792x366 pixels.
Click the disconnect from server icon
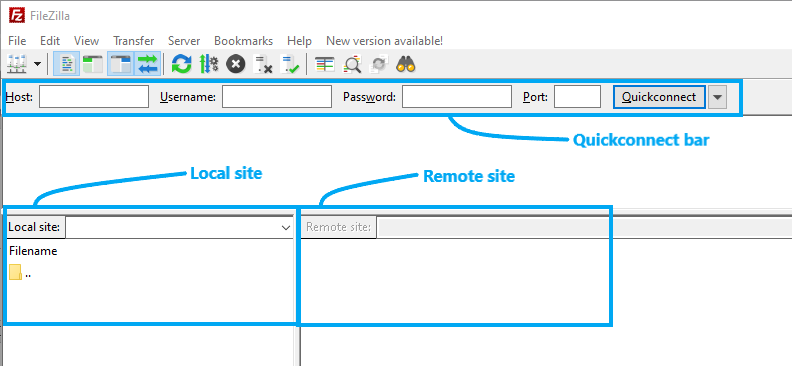pos(263,64)
